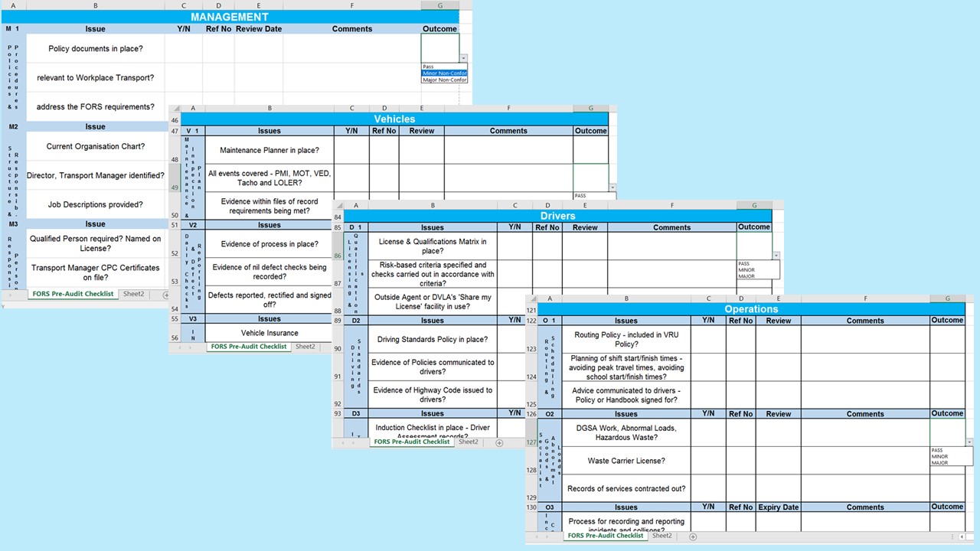
Task: Switch to FORS Pre-Audit Checklist tab in Operations
Action: click(x=605, y=536)
